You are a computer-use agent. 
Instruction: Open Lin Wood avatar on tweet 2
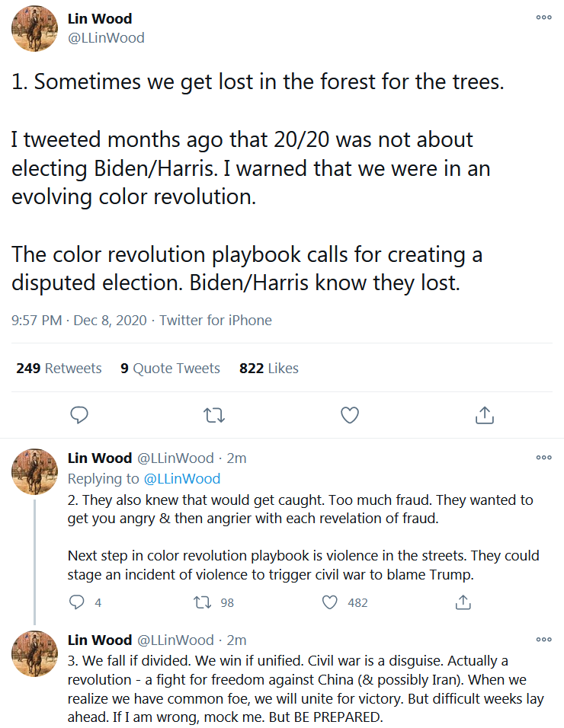point(34,471)
